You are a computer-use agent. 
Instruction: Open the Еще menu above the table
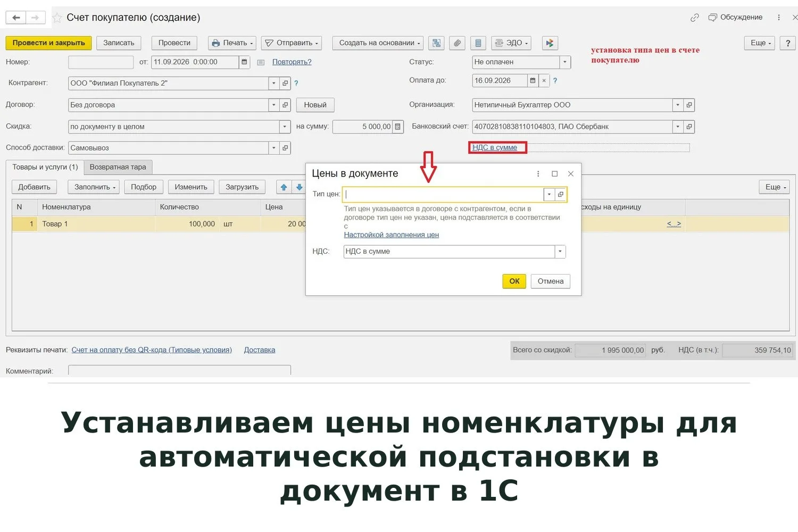[775, 187]
